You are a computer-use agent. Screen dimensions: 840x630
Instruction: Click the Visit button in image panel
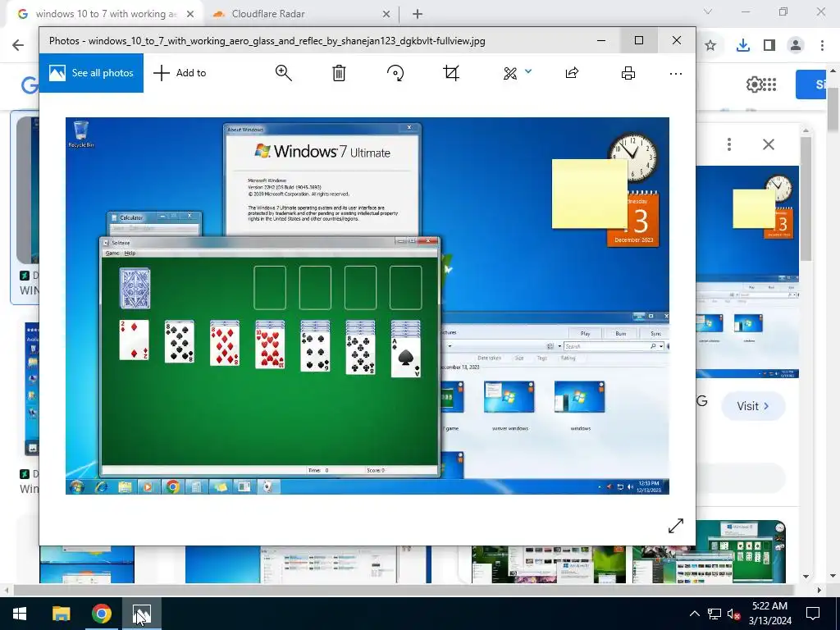(x=753, y=406)
